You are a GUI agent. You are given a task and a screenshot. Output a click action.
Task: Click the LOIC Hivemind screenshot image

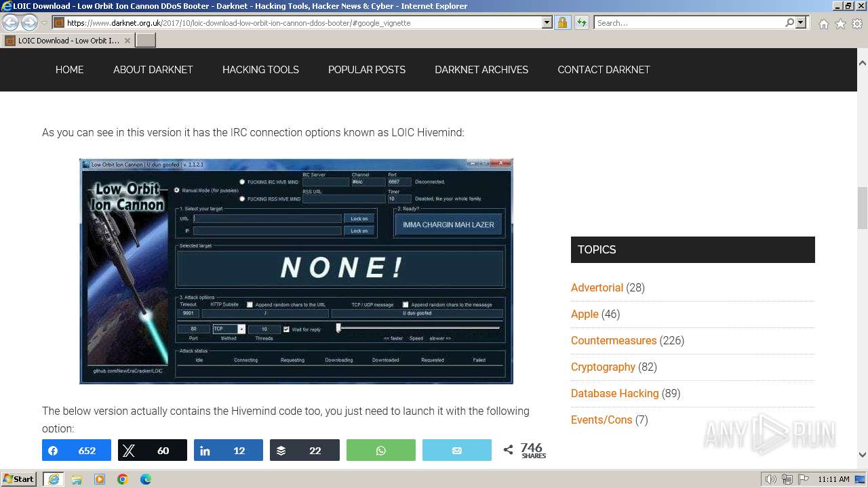tap(296, 271)
